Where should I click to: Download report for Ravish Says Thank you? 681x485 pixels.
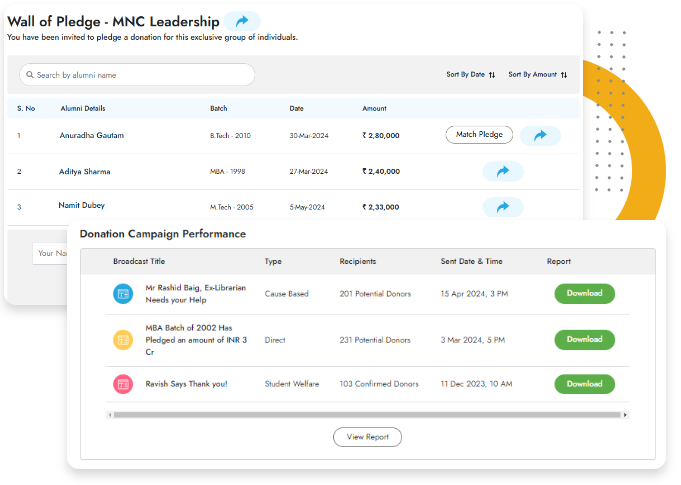click(x=584, y=384)
